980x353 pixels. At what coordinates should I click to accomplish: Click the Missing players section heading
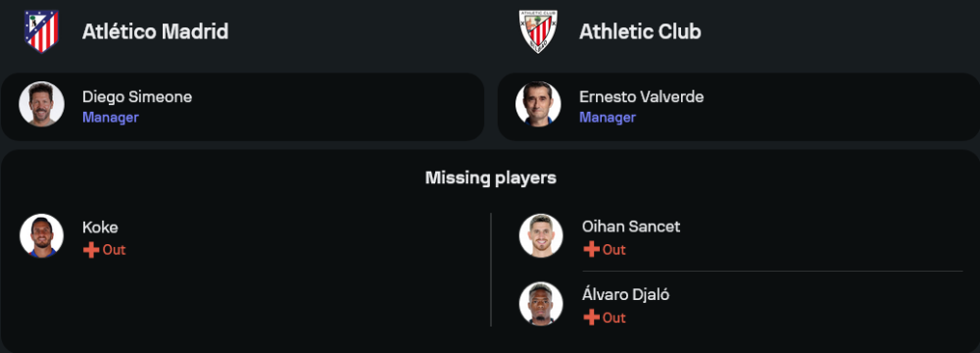pos(491,178)
